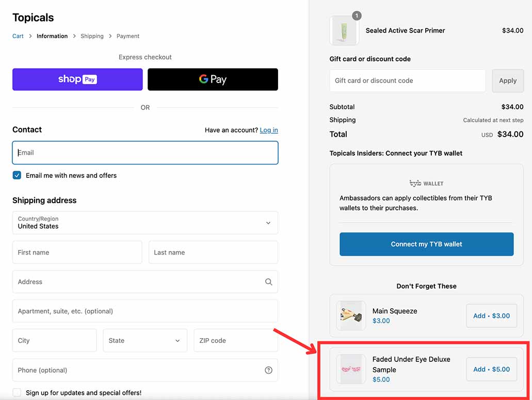Open Sealed Active Scar Primer product thumbnail

point(344,30)
